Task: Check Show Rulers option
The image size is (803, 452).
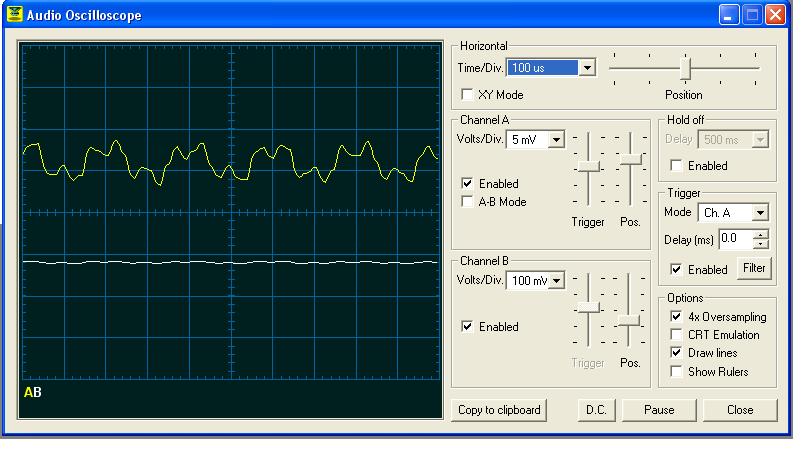Action: tap(677, 372)
